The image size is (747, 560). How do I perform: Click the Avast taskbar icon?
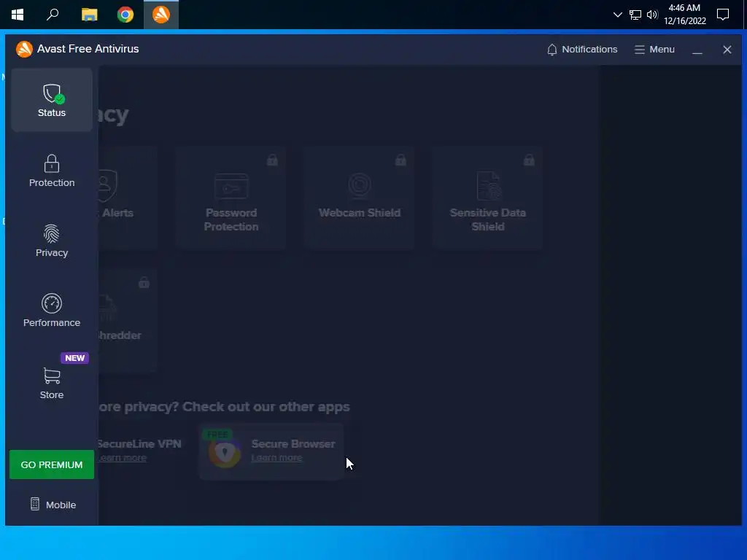coord(161,15)
